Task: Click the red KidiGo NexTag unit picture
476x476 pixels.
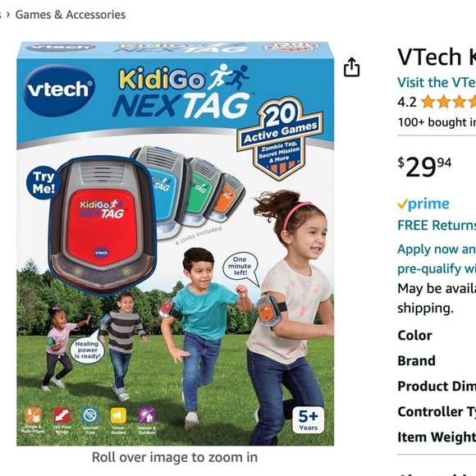Action: [x=103, y=225]
